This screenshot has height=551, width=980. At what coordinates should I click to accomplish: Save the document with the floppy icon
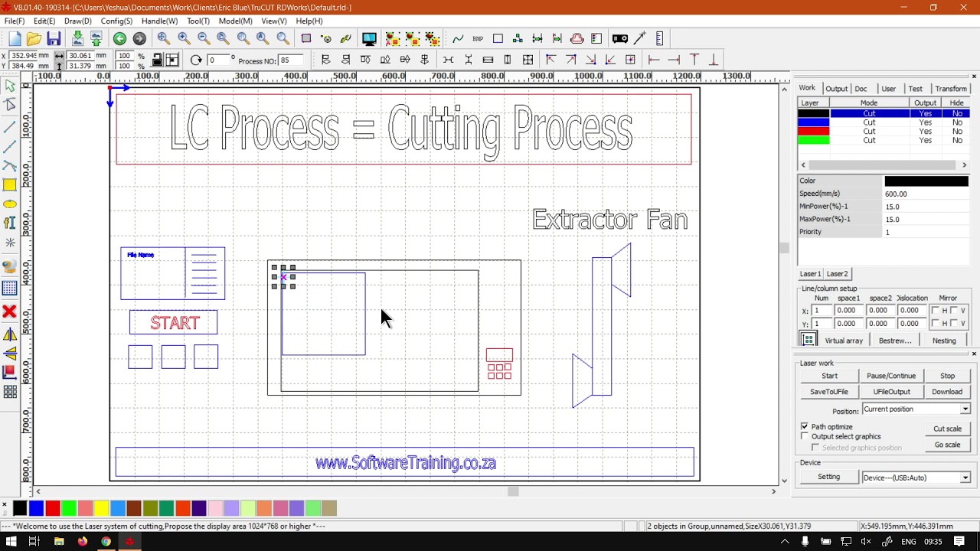click(54, 38)
